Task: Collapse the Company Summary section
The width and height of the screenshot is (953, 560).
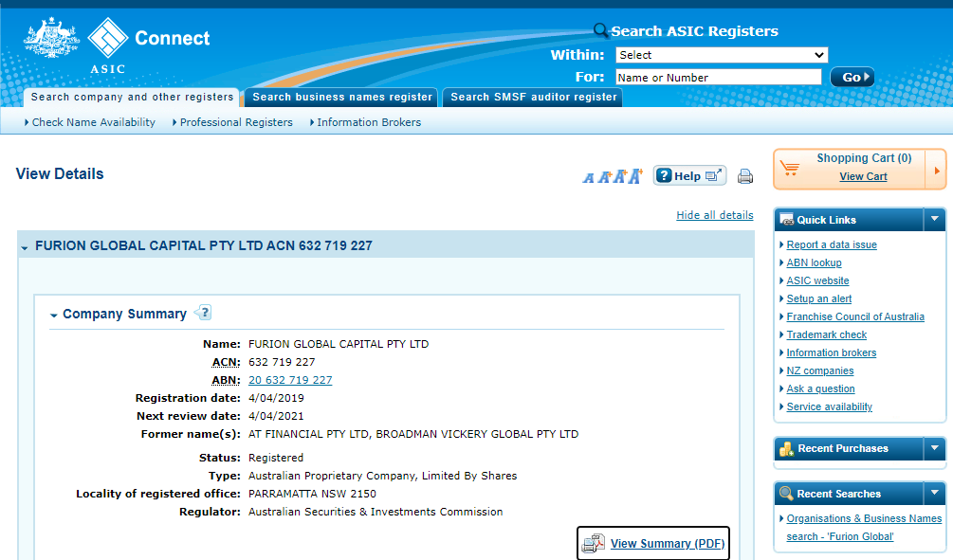Action: (54, 315)
